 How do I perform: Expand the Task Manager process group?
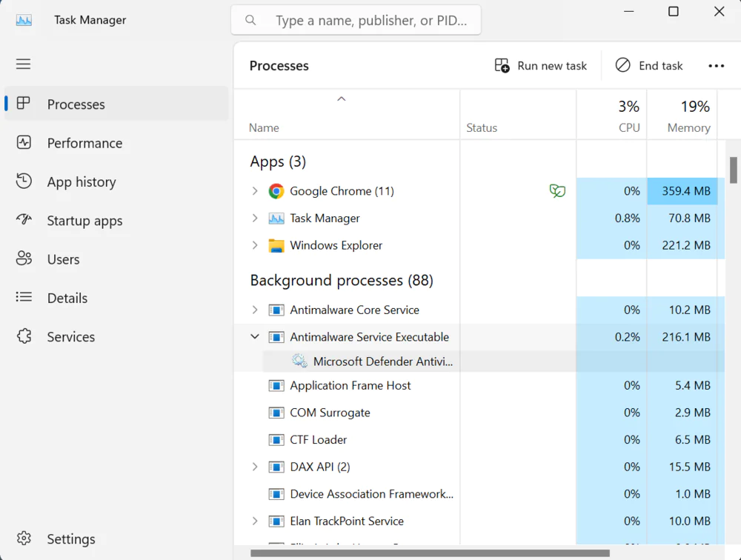[255, 218]
